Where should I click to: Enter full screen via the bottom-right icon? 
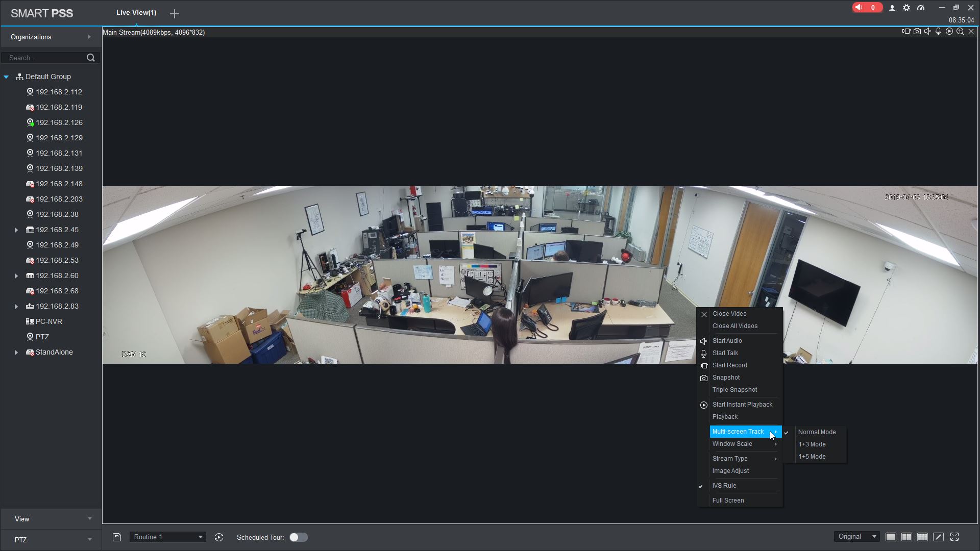point(954,537)
